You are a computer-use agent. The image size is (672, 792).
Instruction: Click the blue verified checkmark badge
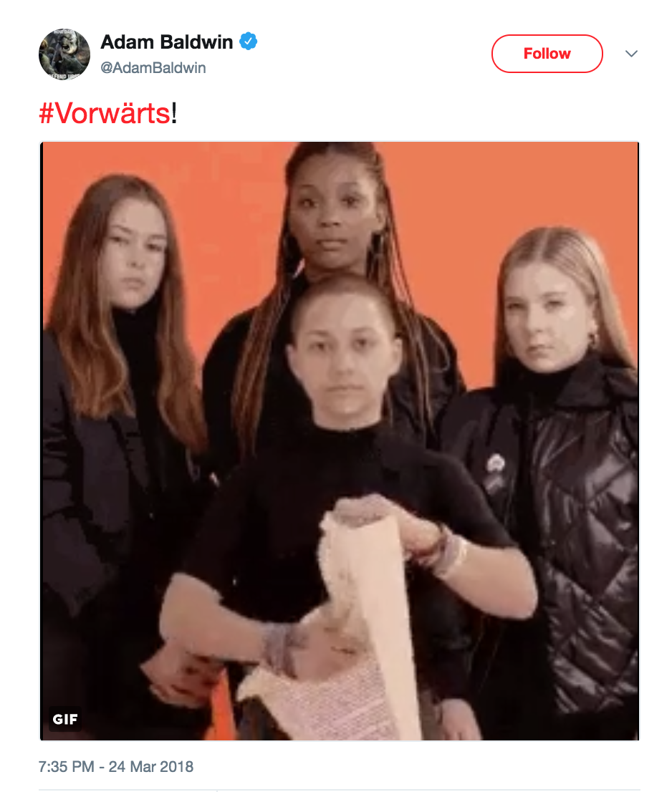tap(248, 42)
